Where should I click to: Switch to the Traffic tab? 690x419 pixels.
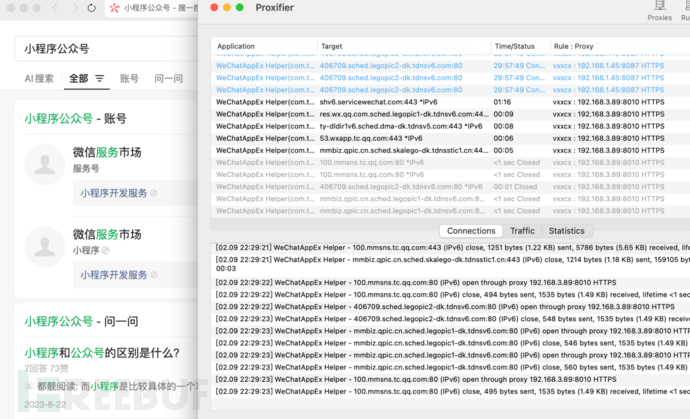[522, 231]
